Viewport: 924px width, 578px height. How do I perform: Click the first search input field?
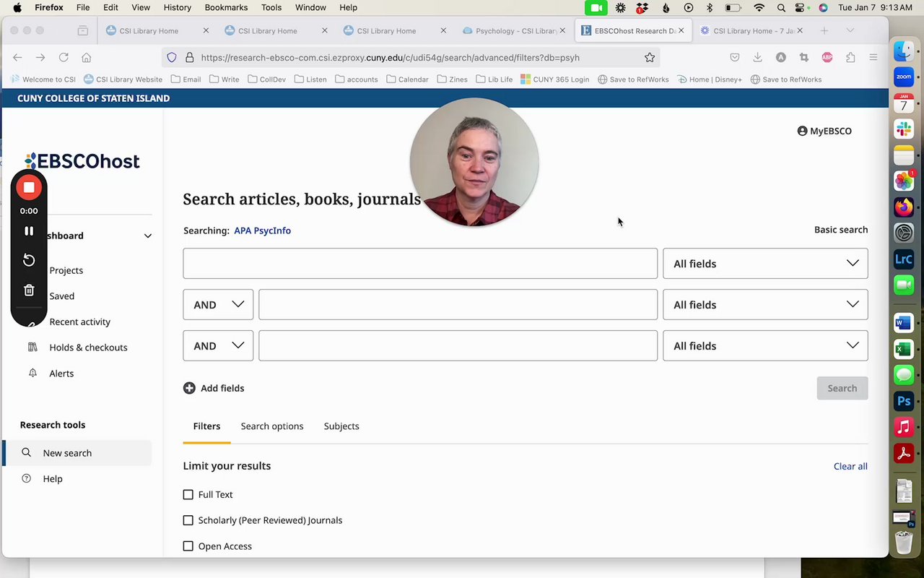[420, 264]
